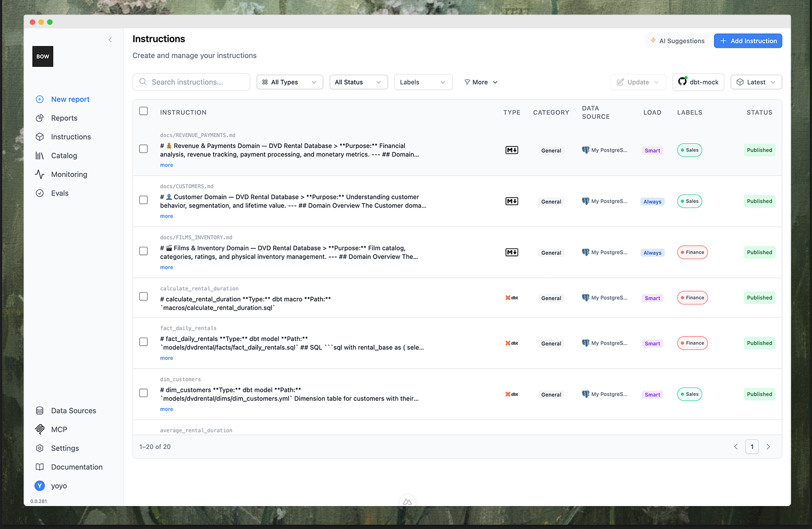Go to Reports in sidebar
812x529 pixels.
(x=64, y=118)
